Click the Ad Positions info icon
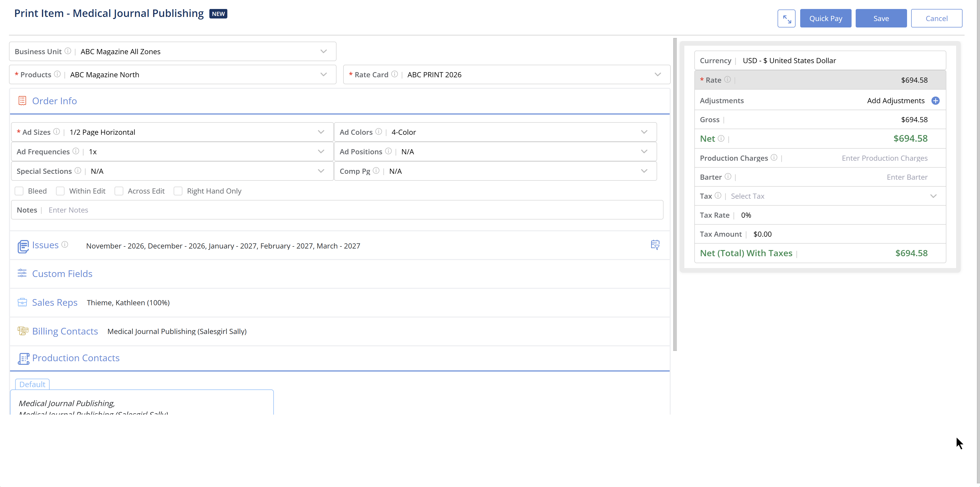Viewport: 980px width, 487px height. pyautogui.click(x=388, y=151)
